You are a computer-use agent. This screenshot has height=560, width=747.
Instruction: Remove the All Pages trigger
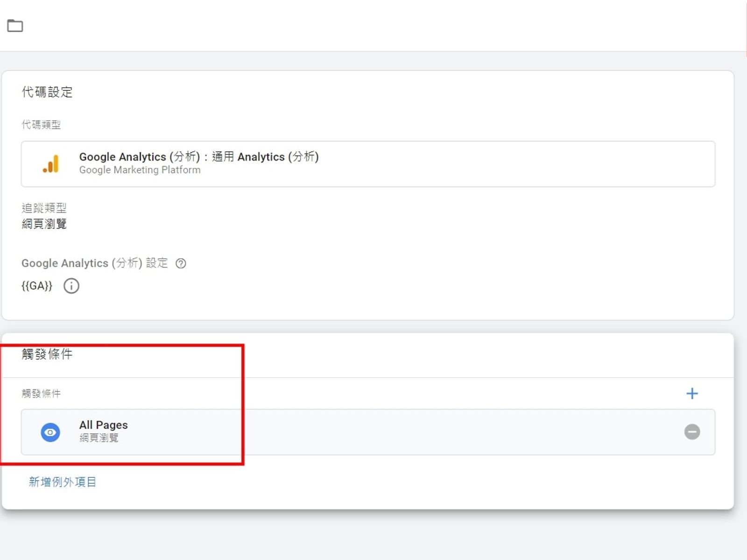tap(692, 432)
